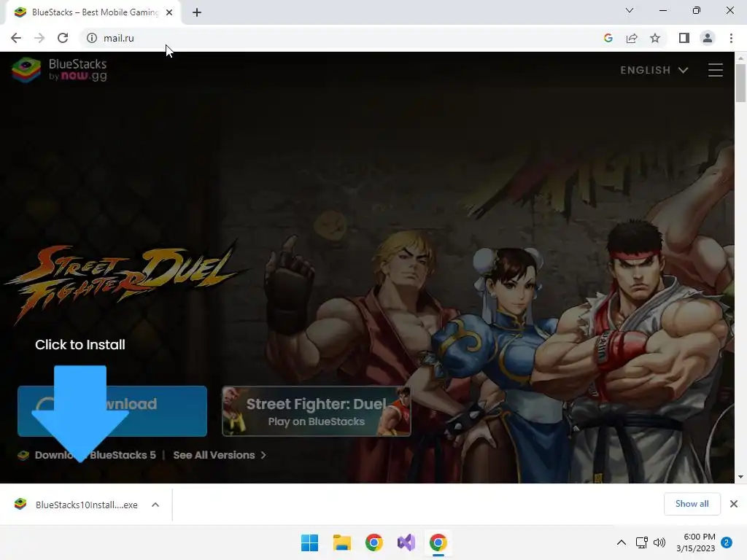Close the downloads bar
The image size is (747, 560).
[x=734, y=504]
